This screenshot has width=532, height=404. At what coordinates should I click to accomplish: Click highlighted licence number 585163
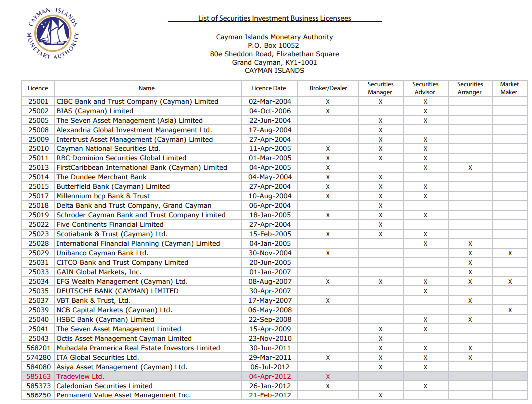pyautogui.click(x=38, y=377)
